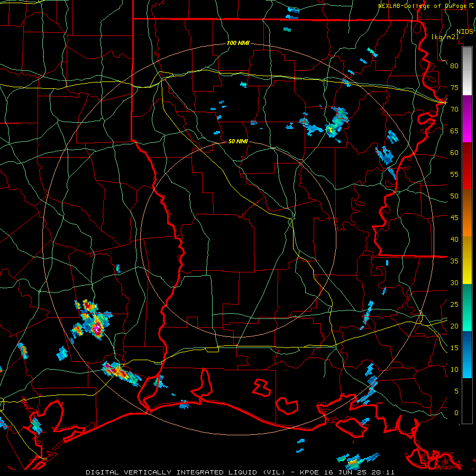Click the 5 value on the color scale
Viewport: 476px width, 476px height.
click(456, 391)
